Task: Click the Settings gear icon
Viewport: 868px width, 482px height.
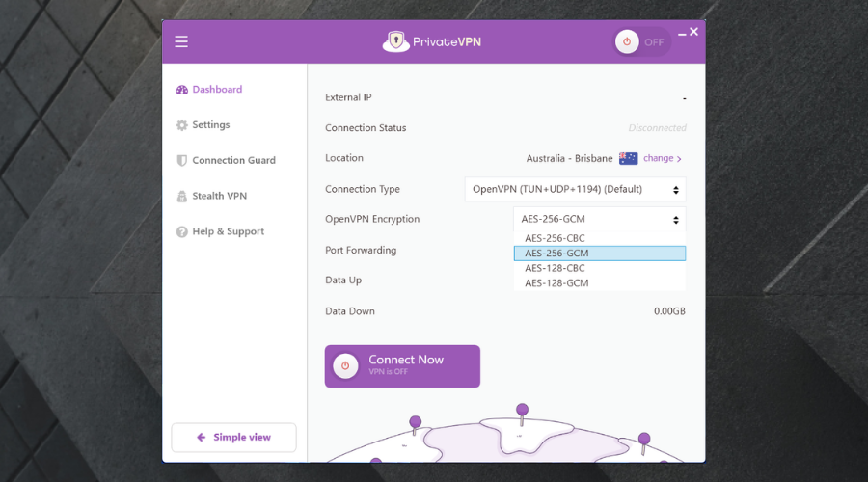Action: pos(181,125)
